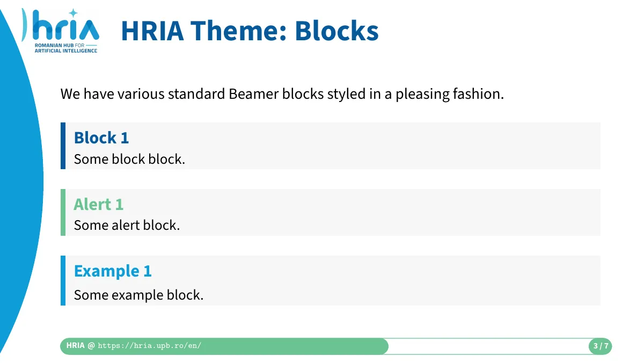Click the dark blue bar beside Block 1
The width and height of the screenshot is (644, 363).
(x=63, y=146)
